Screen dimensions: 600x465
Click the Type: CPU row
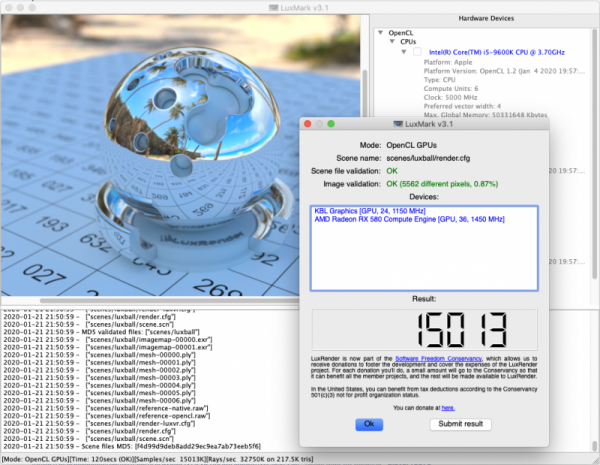[x=439, y=80]
